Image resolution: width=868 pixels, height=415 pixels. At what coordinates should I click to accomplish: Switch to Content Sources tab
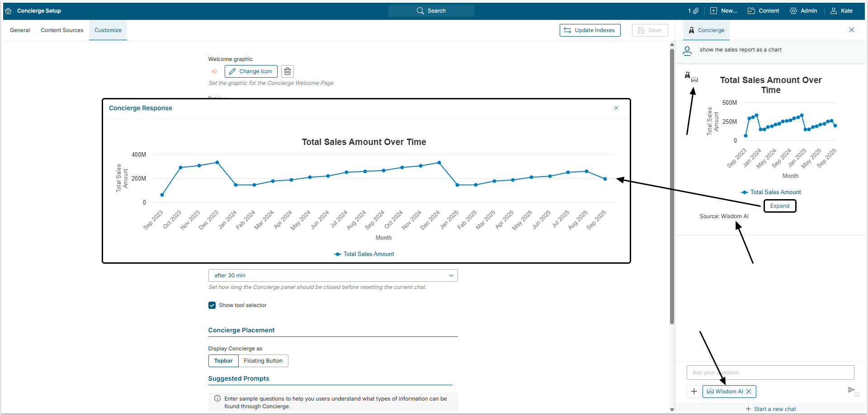pos(62,30)
